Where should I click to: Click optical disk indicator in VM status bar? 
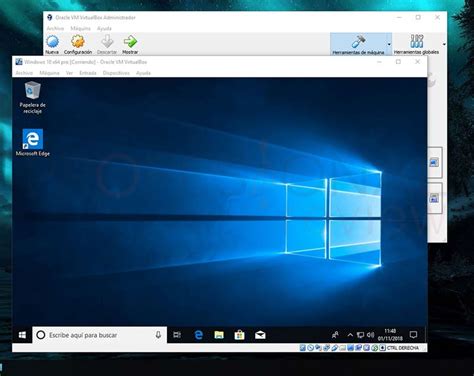310,348
